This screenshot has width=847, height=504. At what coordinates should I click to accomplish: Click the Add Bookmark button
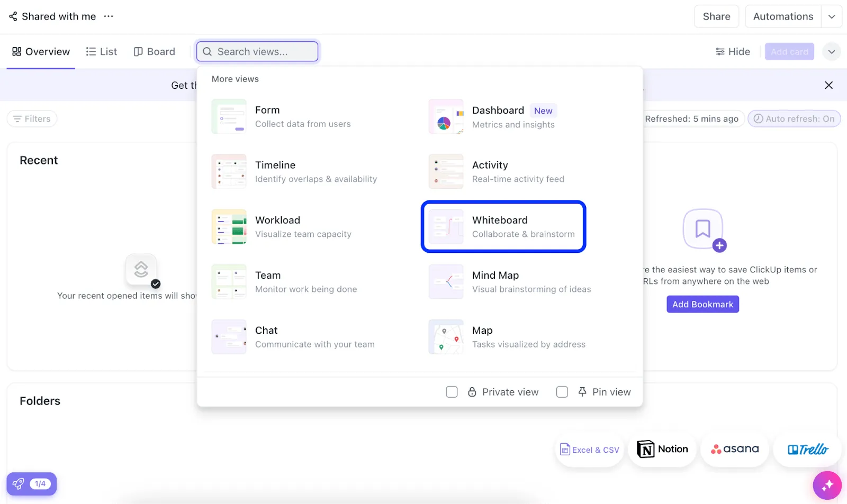702,304
